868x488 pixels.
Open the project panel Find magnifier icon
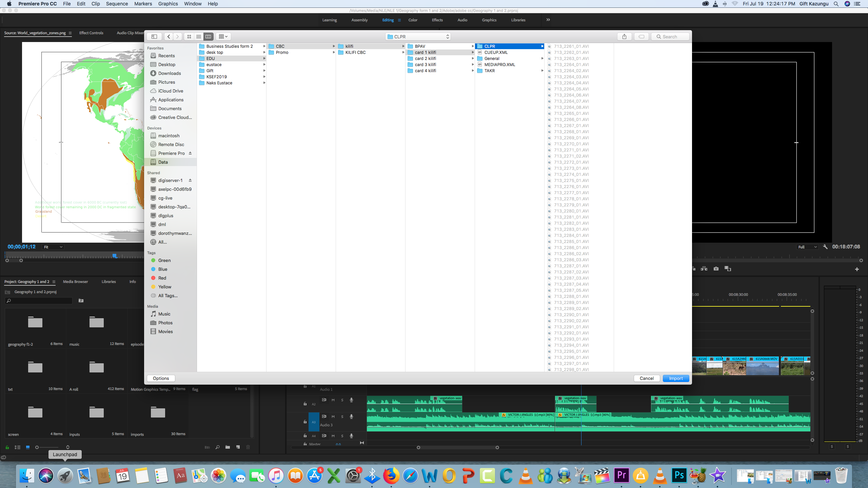click(x=217, y=447)
